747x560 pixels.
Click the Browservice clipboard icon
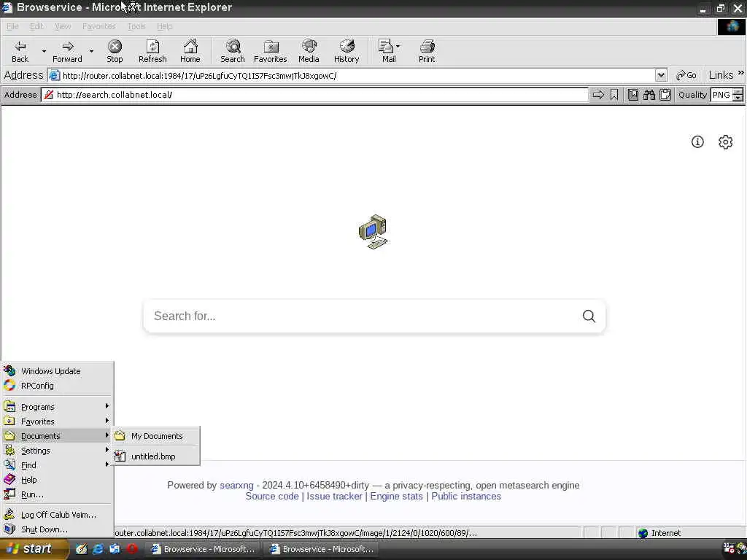(x=665, y=95)
